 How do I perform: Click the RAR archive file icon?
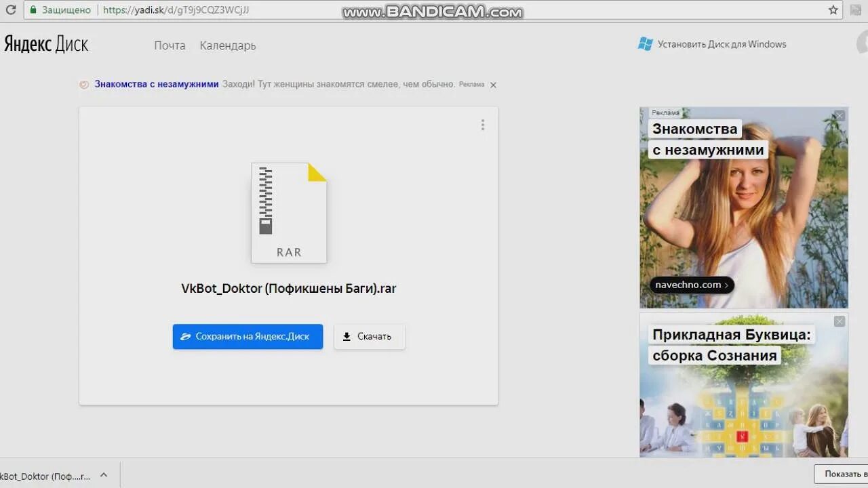click(289, 213)
